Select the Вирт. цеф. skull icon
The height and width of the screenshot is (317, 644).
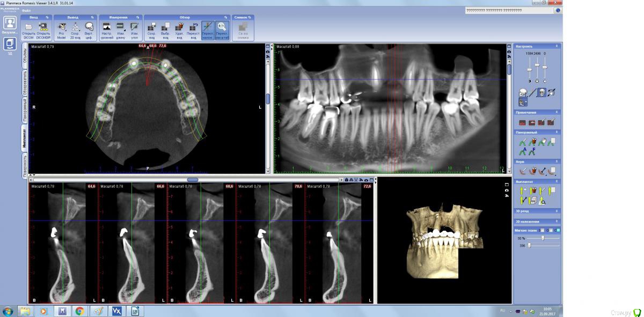pyautogui.click(x=89, y=27)
